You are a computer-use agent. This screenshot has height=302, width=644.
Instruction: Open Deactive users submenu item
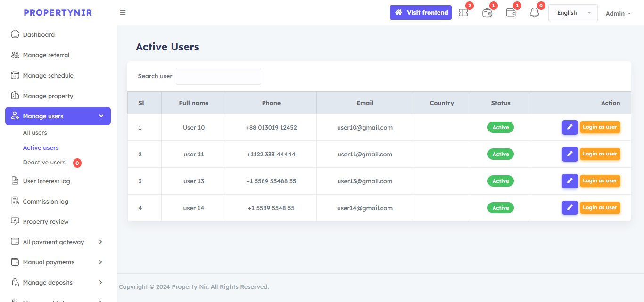pyautogui.click(x=44, y=163)
